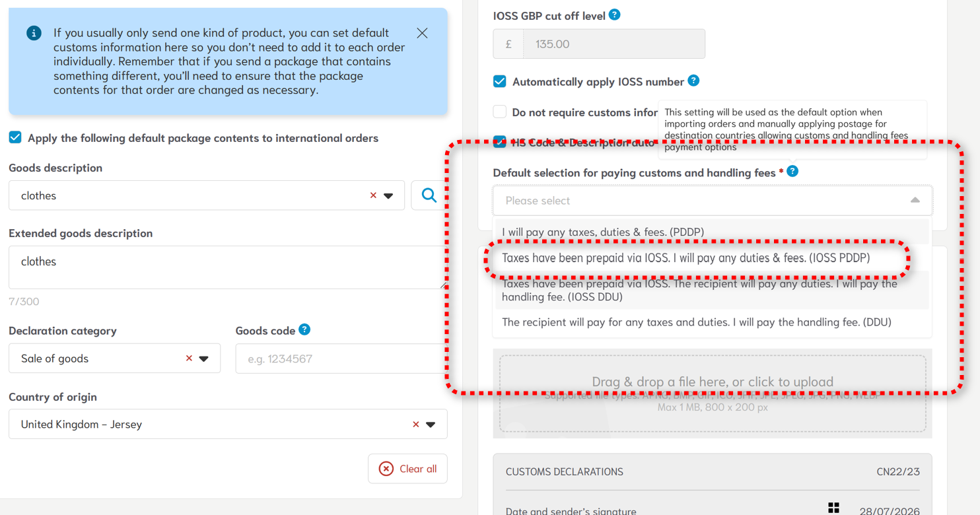Remove Sale of goods selection via red X

click(x=189, y=359)
